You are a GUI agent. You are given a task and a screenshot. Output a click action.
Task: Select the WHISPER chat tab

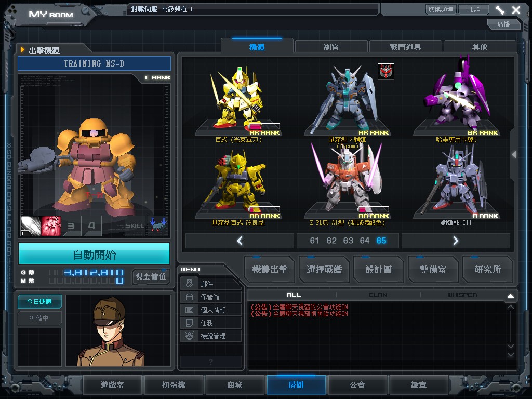462,295
